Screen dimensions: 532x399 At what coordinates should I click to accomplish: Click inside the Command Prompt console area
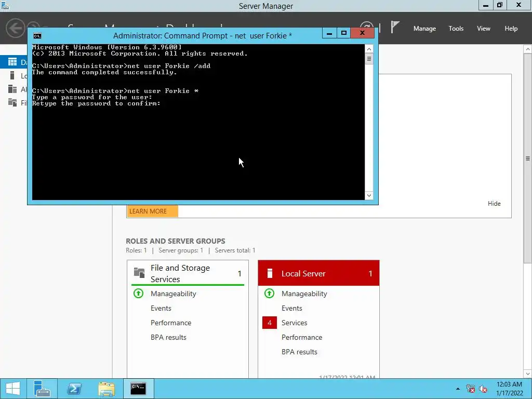[x=198, y=122]
